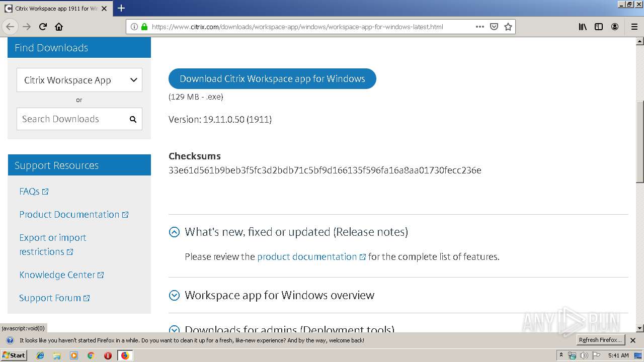Image resolution: width=644 pixels, height=362 pixels.
Task: Open page actions three-dot menu
Action: [x=480, y=27]
